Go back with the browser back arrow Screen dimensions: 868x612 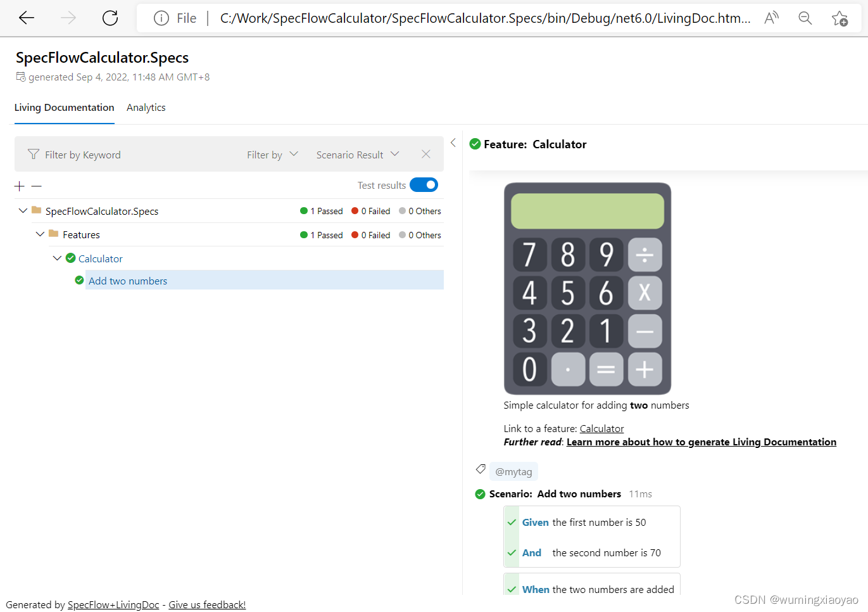(27, 18)
